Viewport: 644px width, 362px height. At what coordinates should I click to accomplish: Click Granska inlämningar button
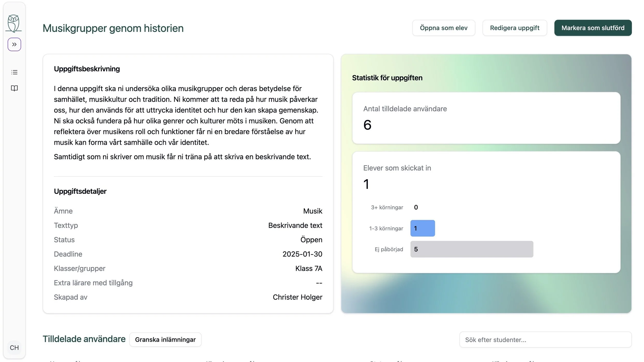165,340
